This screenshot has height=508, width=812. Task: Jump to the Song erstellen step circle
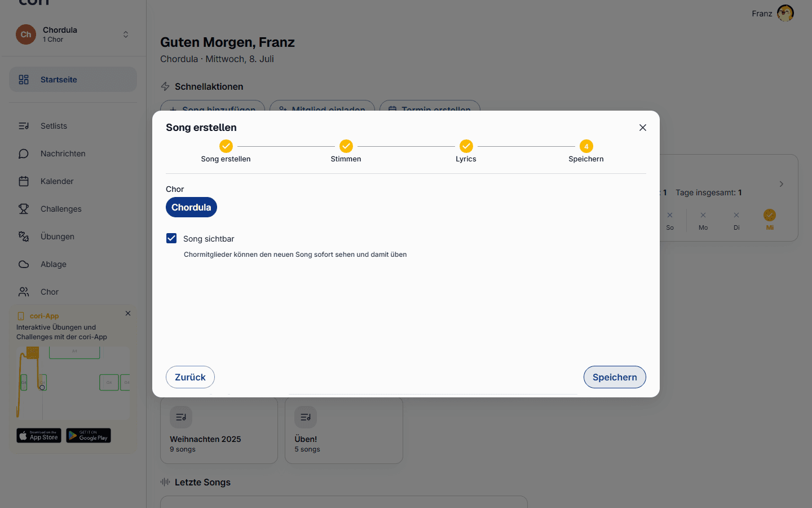[226, 146]
